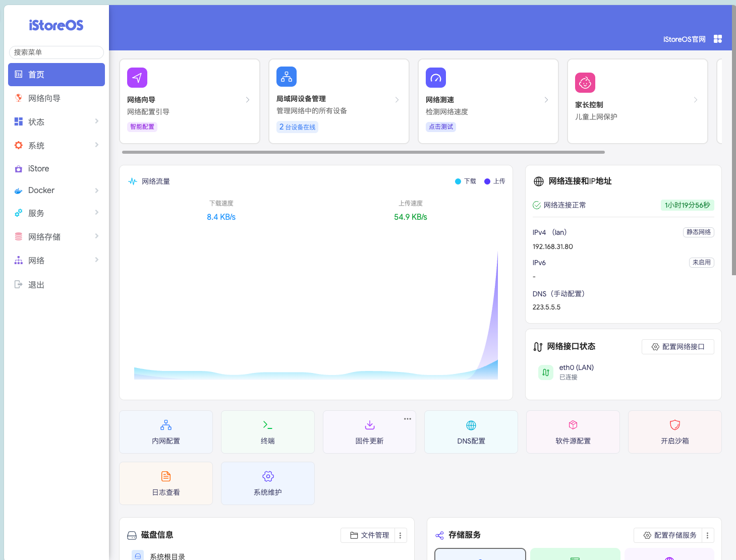Click the 软件源配置 package icon

573,425
